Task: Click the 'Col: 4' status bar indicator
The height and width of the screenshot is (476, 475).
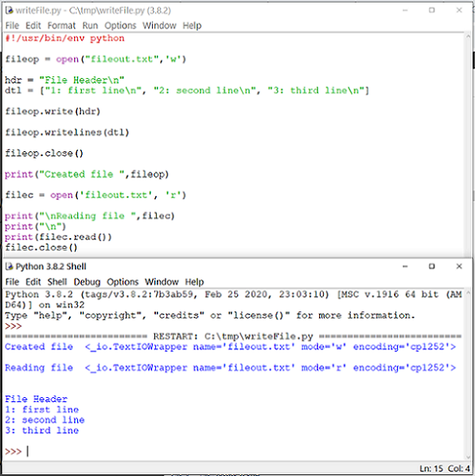Action: [459, 469]
